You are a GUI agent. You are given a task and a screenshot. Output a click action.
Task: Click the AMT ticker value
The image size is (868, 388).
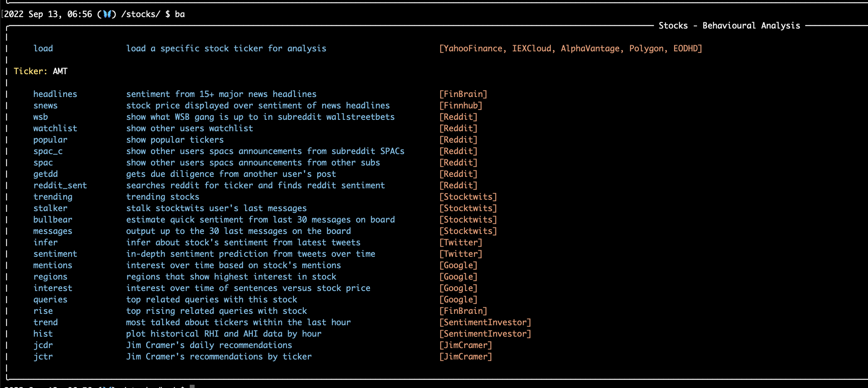[x=60, y=71]
